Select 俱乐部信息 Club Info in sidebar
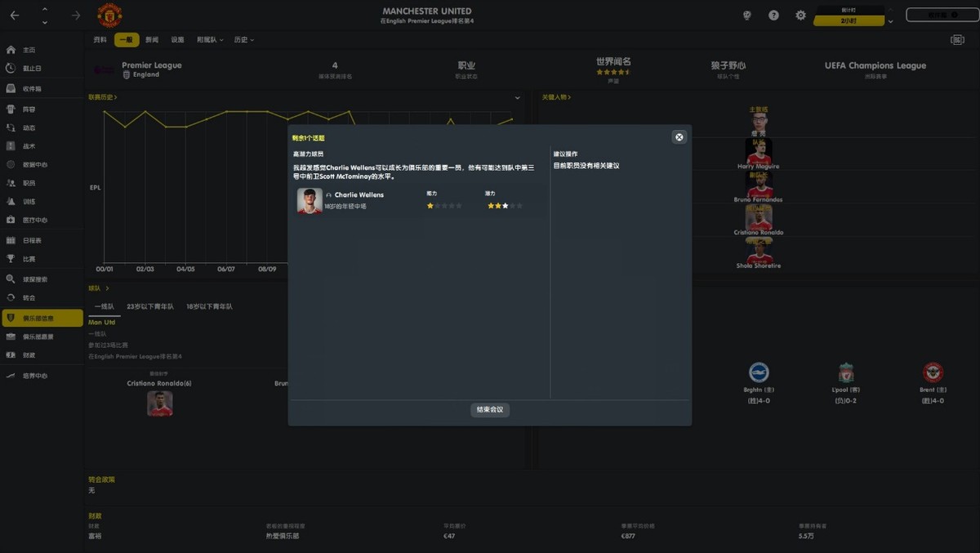 (42, 318)
